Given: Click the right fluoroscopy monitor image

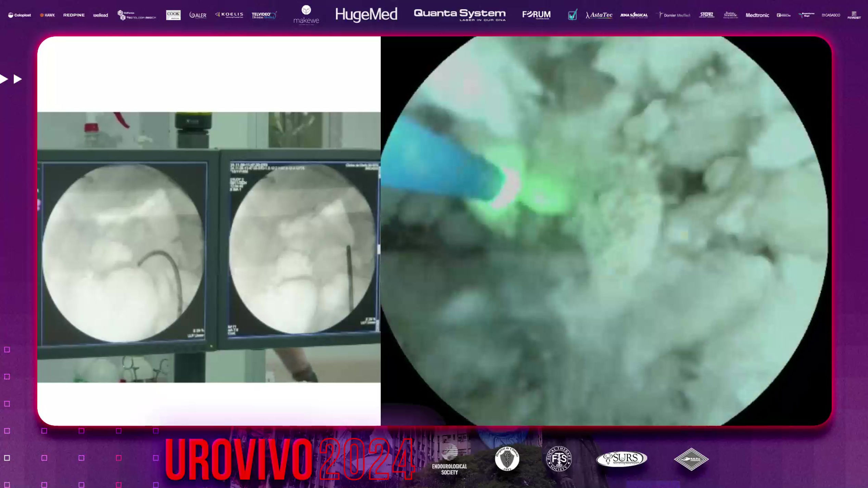Looking at the screenshot, I should [303, 248].
